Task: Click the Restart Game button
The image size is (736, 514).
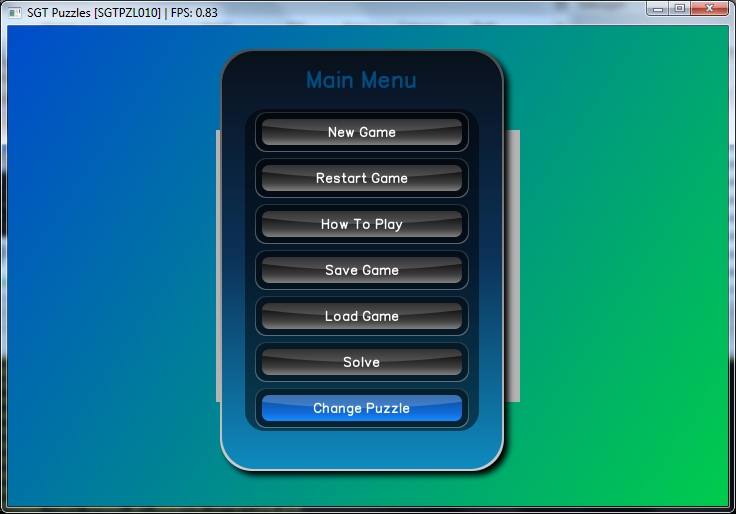Action: point(361,178)
